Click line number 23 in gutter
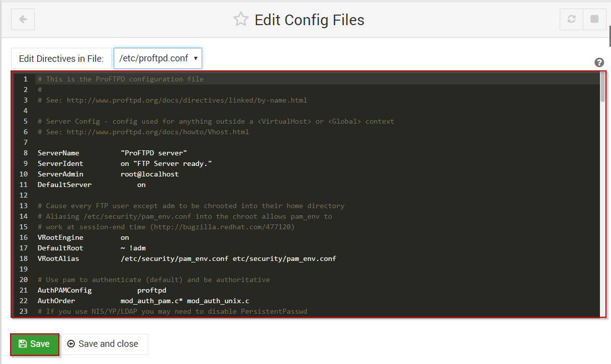Viewport: 611px width, 364px height. pyautogui.click(x=23, y=311)
